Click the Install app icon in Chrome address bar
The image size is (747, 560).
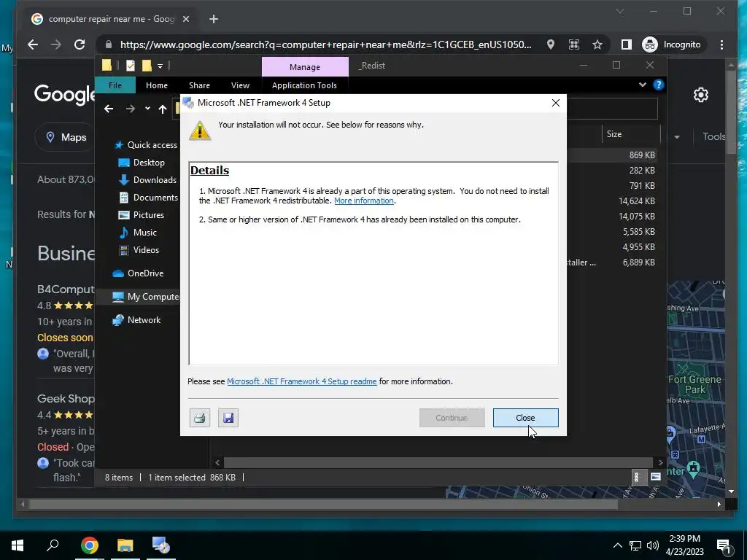[574, 44]
